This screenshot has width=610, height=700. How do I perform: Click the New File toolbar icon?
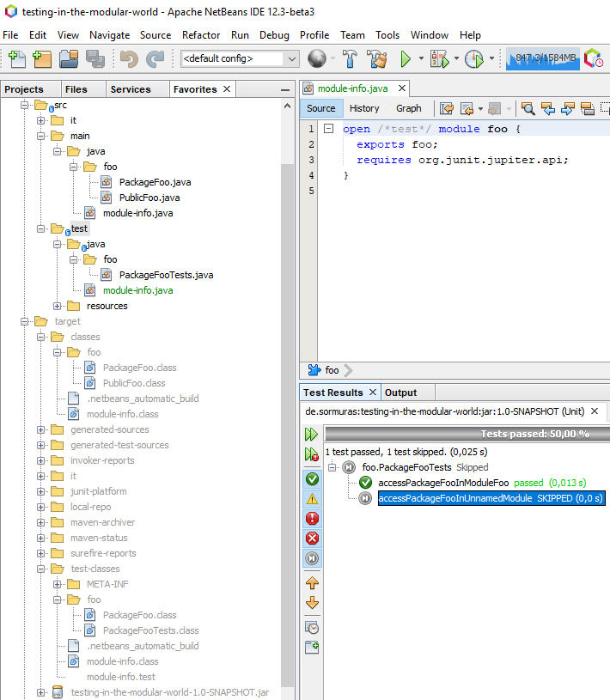click(17, 59)
